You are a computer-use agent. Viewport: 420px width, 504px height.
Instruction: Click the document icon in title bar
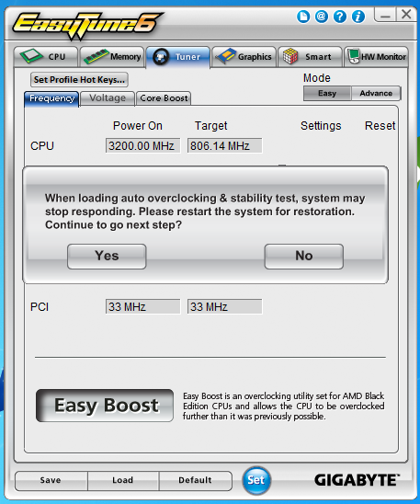(x=303, y=17)
